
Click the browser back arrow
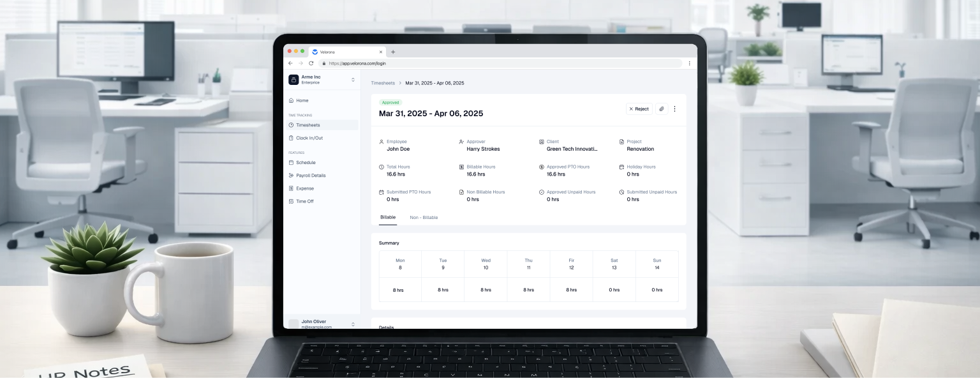click(x=291, y=63)
